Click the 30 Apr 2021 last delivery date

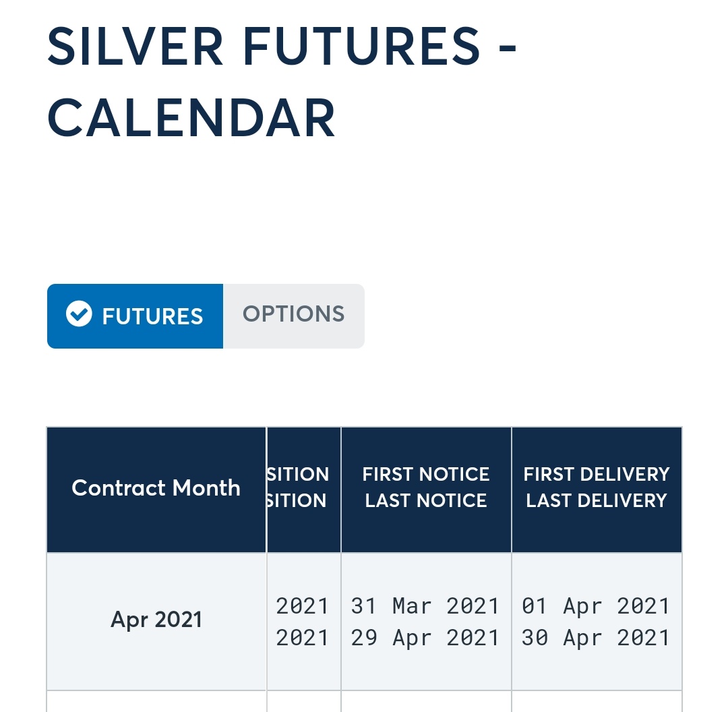[x=596, y=637]
